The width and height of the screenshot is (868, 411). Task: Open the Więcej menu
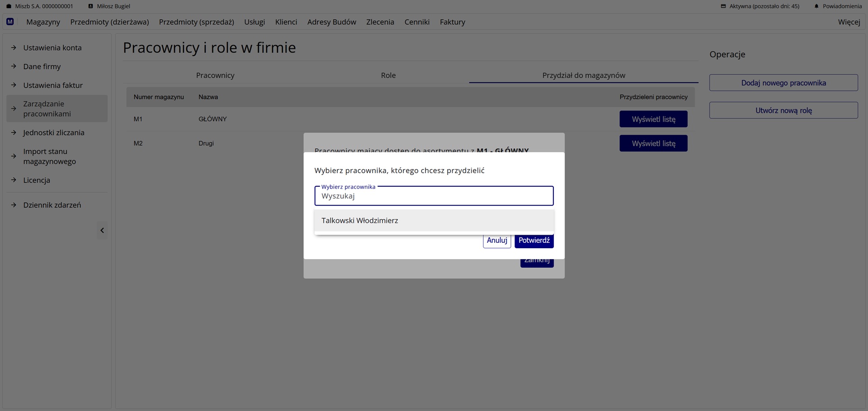click(849, 22)
